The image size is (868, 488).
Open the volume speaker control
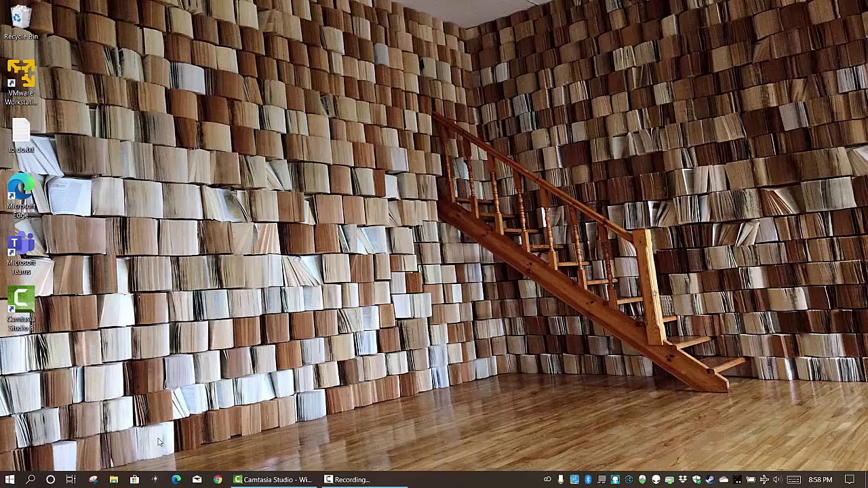(777, 479)
